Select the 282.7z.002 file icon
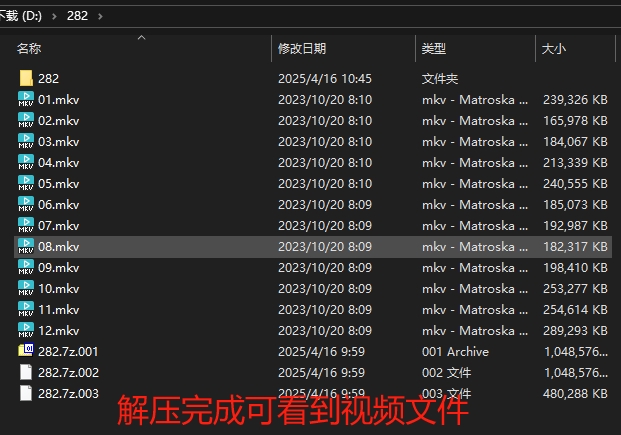The width and height of the screenshot is (621, 435). pyautogui.click(x=26, y=372)
